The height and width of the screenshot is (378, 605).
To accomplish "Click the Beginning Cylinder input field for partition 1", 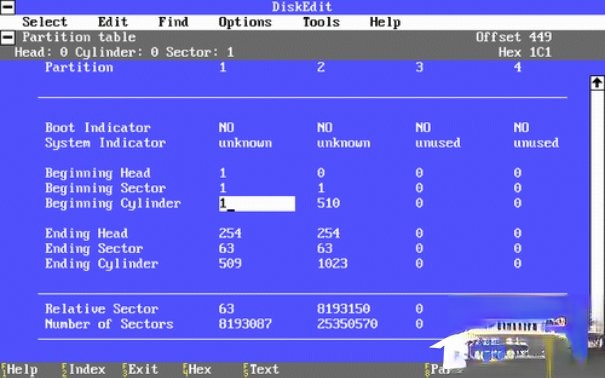I will [257, 203].
